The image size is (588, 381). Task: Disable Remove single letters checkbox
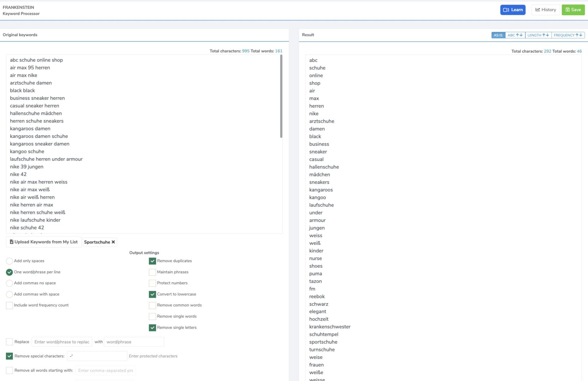[152, 328]
